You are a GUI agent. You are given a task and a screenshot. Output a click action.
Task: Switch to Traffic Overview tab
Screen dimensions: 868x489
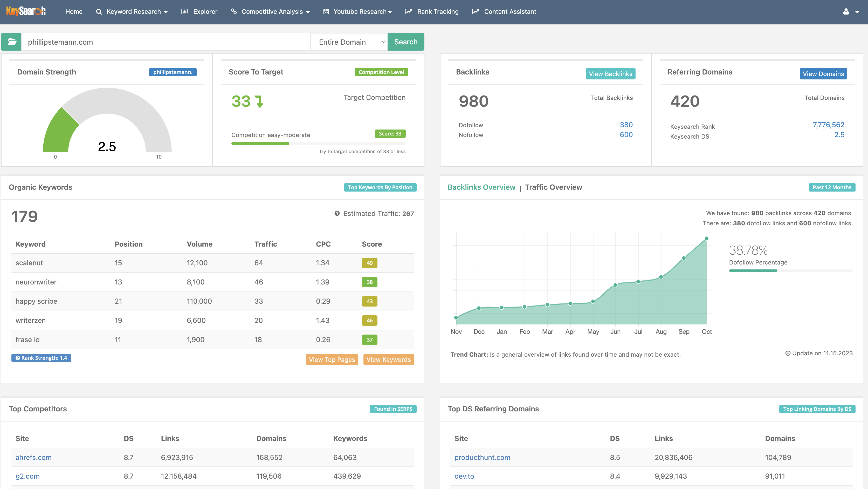click(553, 187)
